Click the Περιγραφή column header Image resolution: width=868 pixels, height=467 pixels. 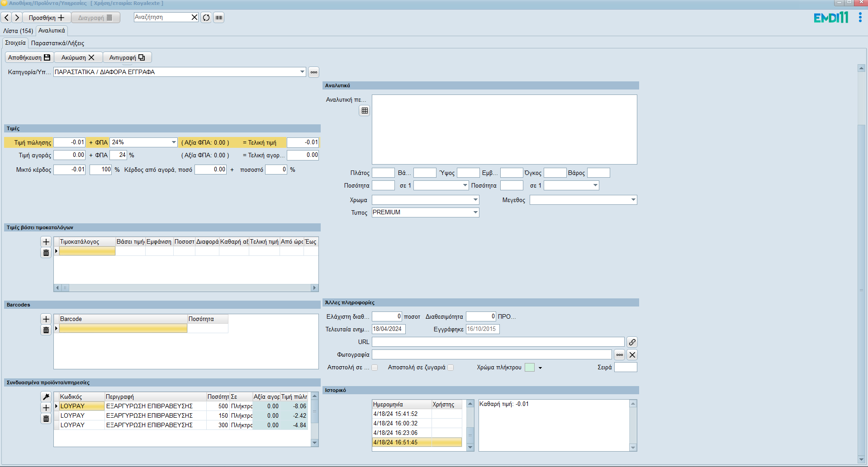click(x=156, y=397)
